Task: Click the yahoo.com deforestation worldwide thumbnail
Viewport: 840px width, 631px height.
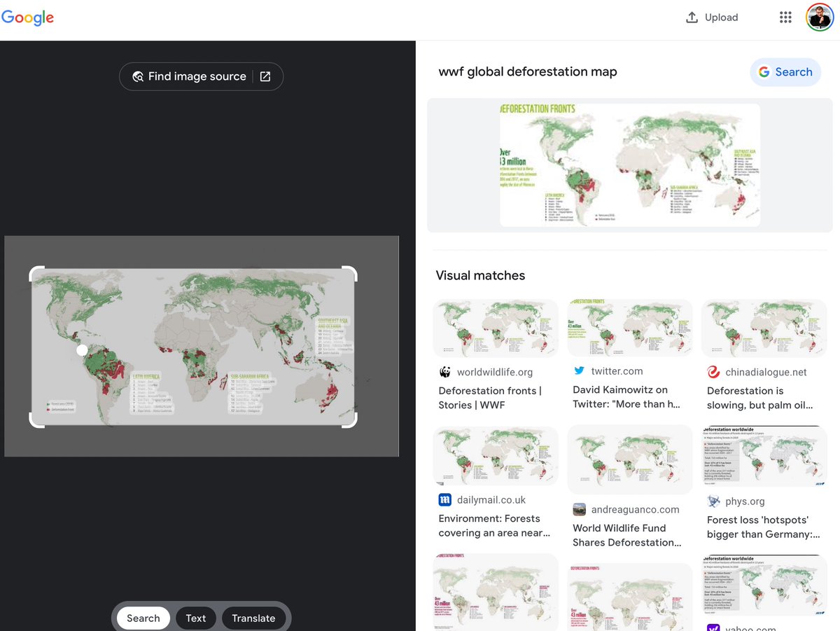Action: click(x=764, y=585)
